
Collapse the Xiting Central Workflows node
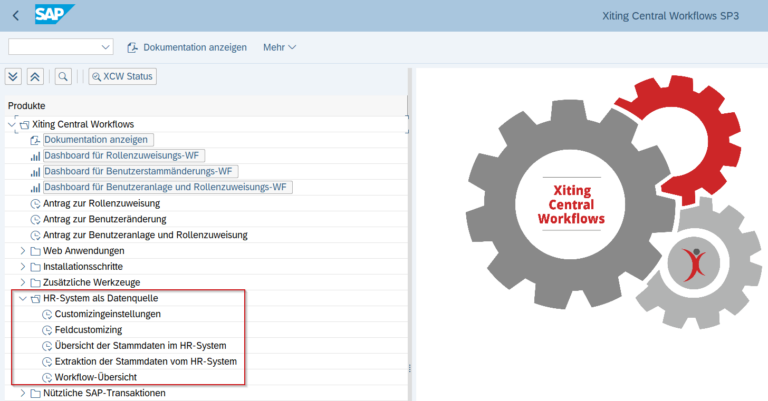tap(11, 124)
